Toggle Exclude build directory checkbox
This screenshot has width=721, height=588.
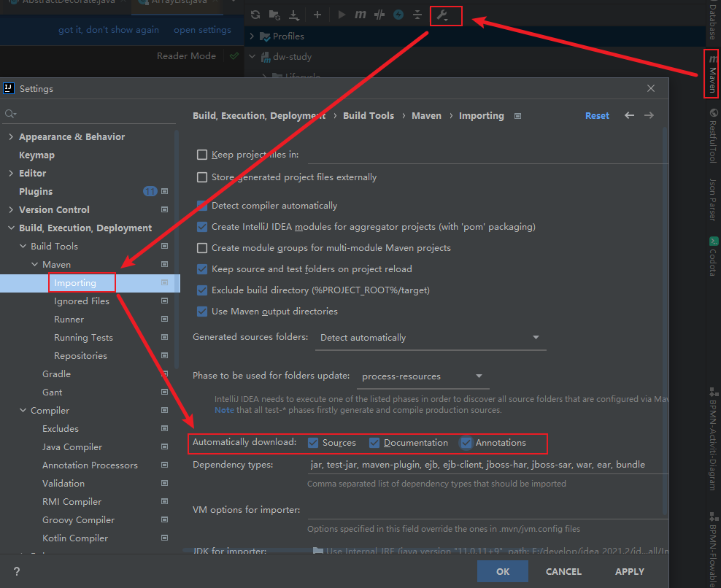click(202, 290)
